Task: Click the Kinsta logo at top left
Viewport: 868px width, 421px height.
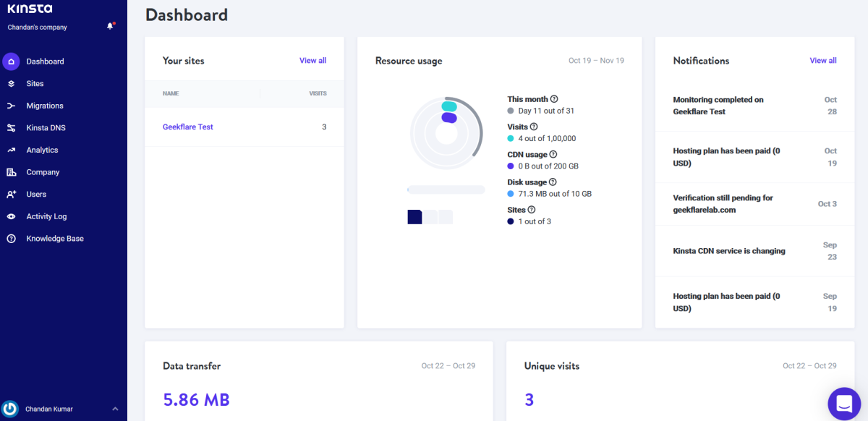Action: [x=30, y=9]
